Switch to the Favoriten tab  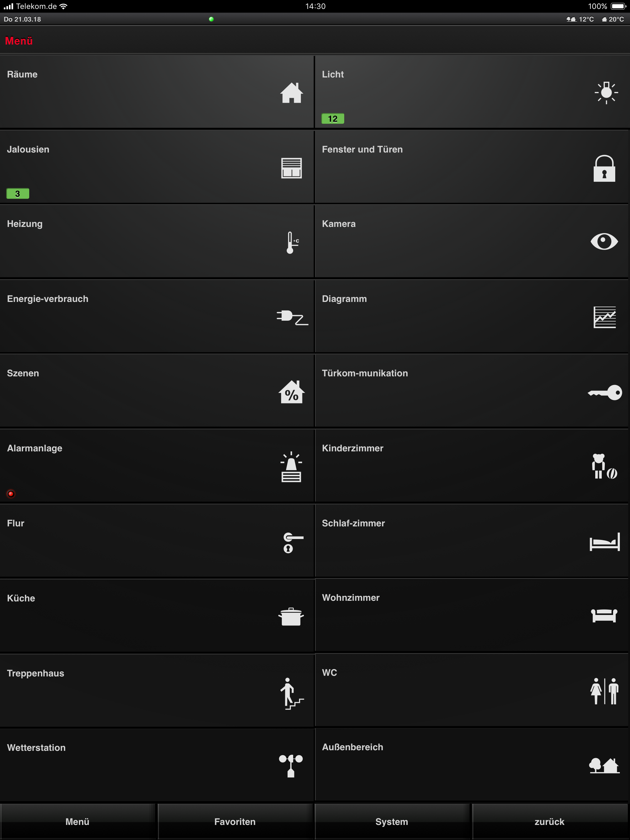point(235,821)
